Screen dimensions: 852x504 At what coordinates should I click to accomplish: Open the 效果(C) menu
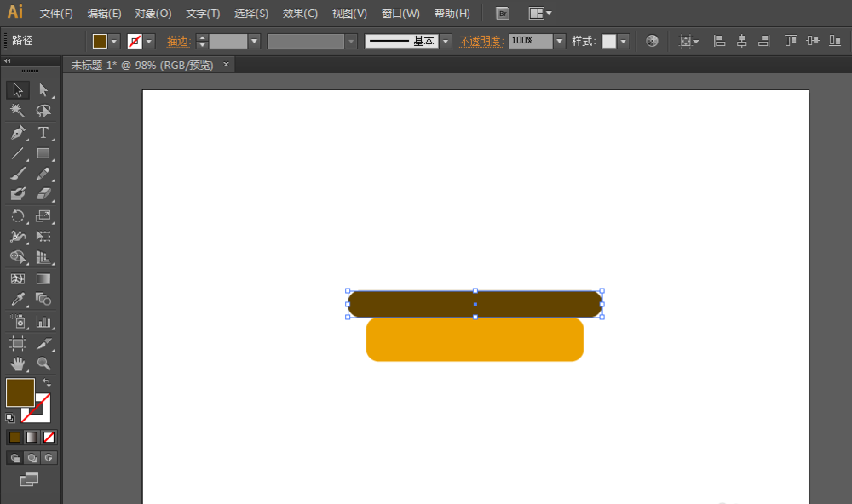coord(300,14)
